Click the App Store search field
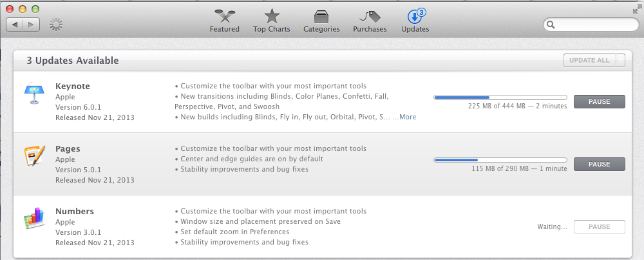 point(591,25)
